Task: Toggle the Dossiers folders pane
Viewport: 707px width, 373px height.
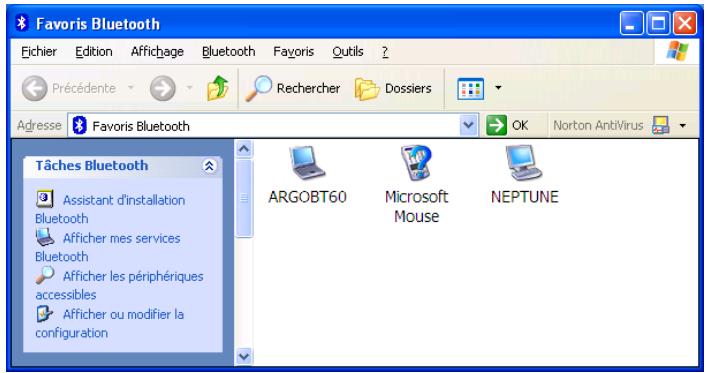Action: 393,88
